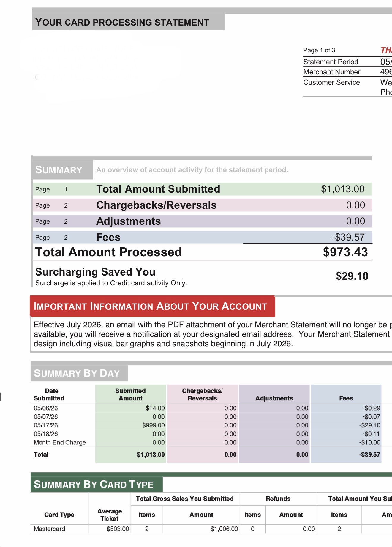Click the "Merchant Number" label
The image size is (392, 547).
(332, 72)
